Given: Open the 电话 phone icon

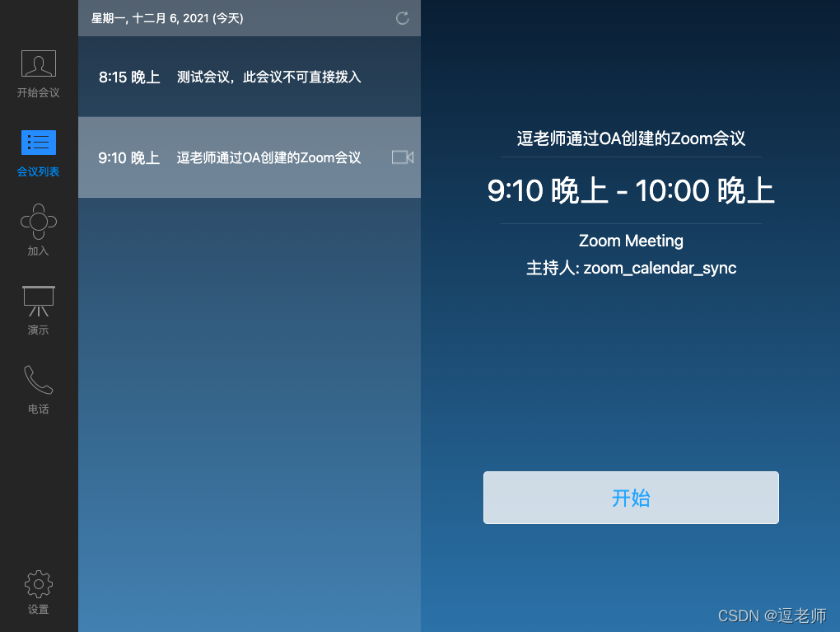Looking at the screenshot, I should pos(39,380).
